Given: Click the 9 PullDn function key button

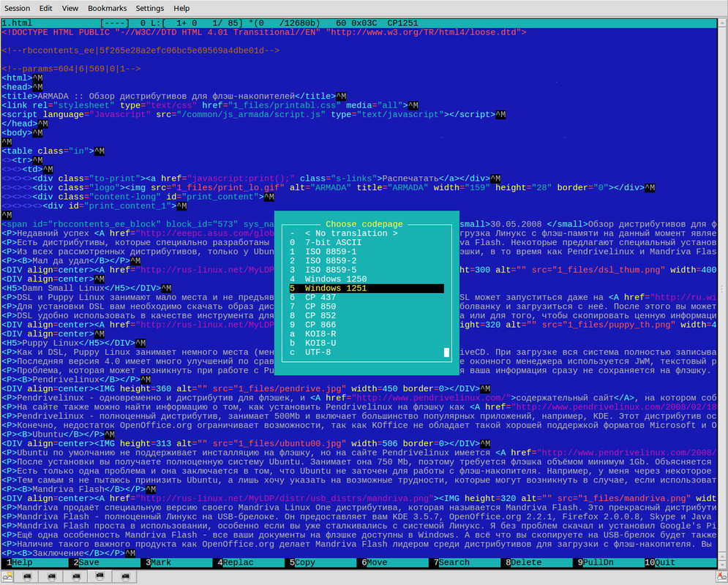Looking at the screenshot, I should click(x=611, y=562).
